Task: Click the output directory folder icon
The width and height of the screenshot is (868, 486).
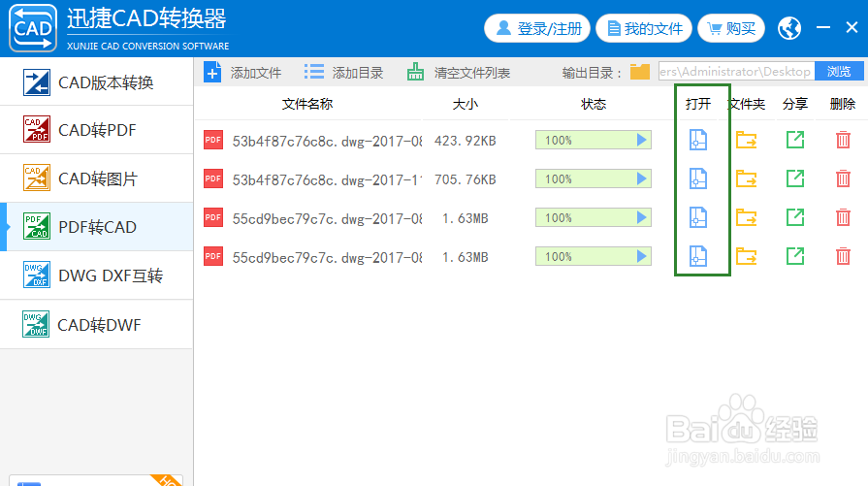Action: coord(640,72)
